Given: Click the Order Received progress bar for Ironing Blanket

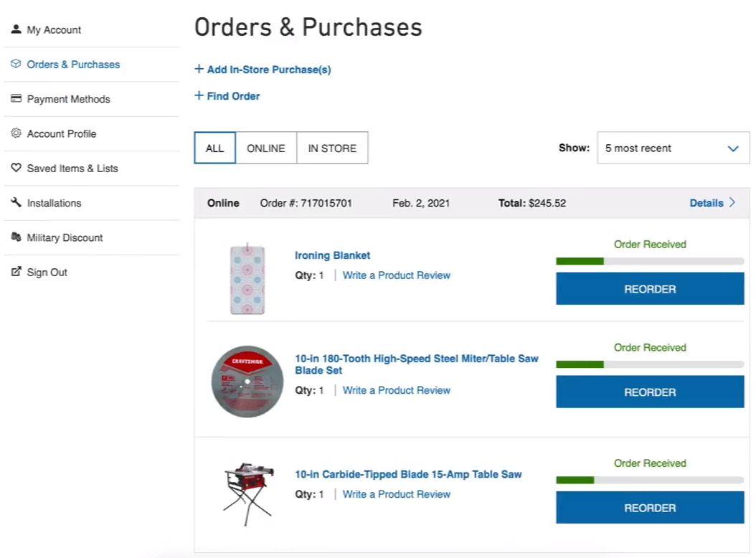Looking at the screenshot, I should [x=650, y=260].
